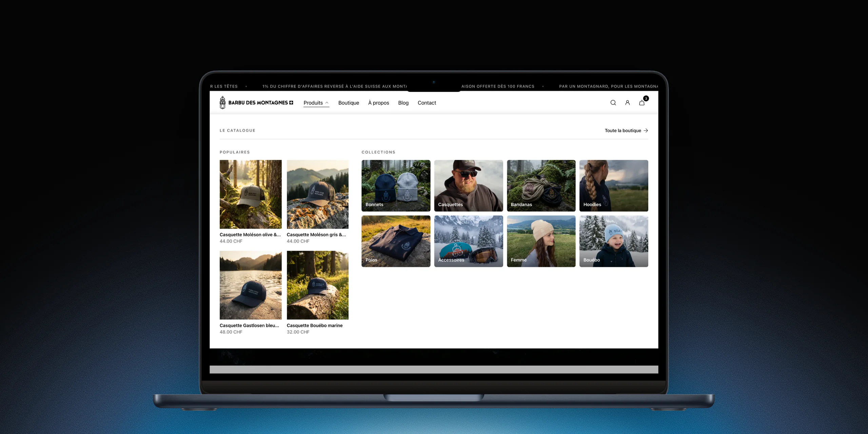Open the Casquette Moléson olive product image
Screen dimensions: 868x434
pyautogui.click(x=251, y=194)
